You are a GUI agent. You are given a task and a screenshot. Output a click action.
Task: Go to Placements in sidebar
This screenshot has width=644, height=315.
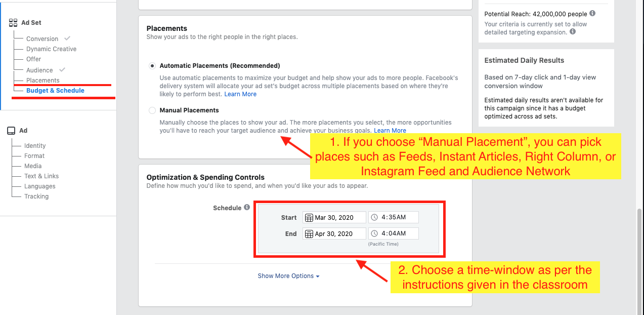point(43,81)
